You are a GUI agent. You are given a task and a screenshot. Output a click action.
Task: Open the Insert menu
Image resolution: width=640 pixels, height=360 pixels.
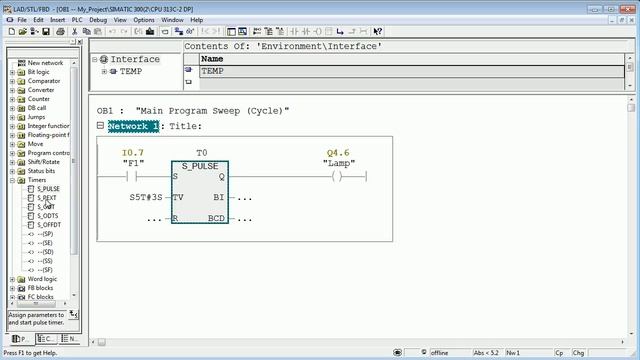click(x=58, y=20)
